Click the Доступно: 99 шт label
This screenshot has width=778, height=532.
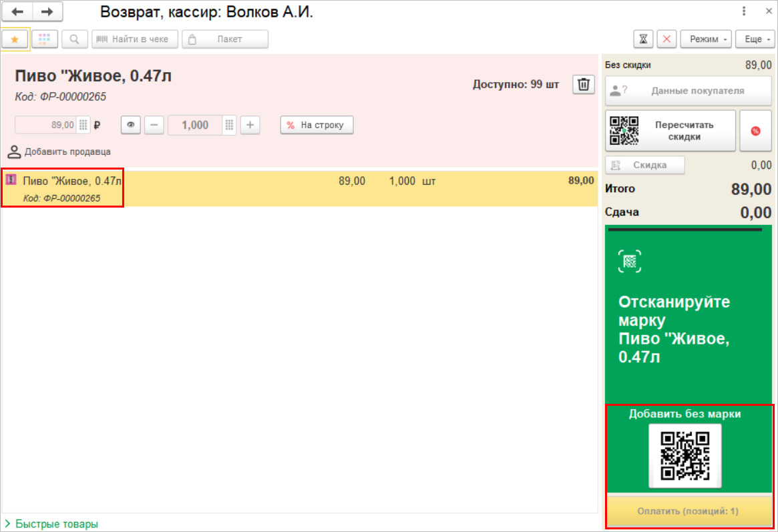click(x=516, y=84)
